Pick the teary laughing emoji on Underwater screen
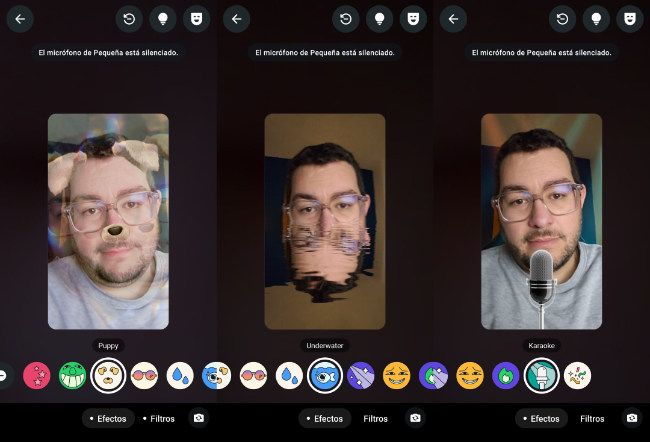Viewport: 650px width, 442px height. pyautogui.click(x=397, y=376)
